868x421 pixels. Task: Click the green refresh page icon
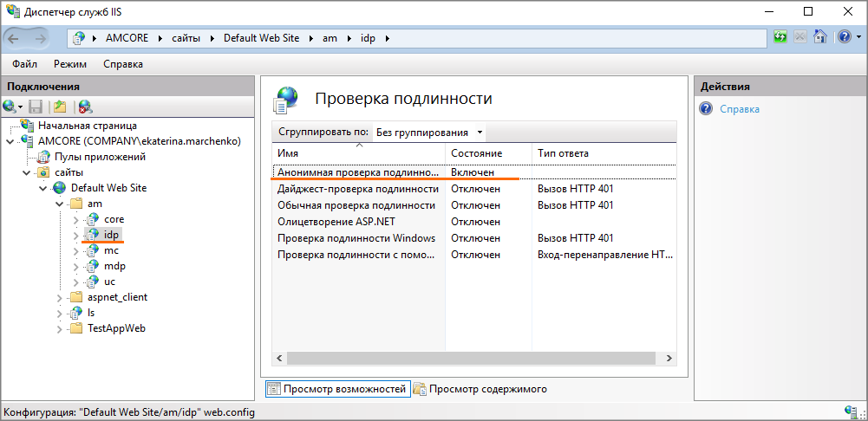780,38
